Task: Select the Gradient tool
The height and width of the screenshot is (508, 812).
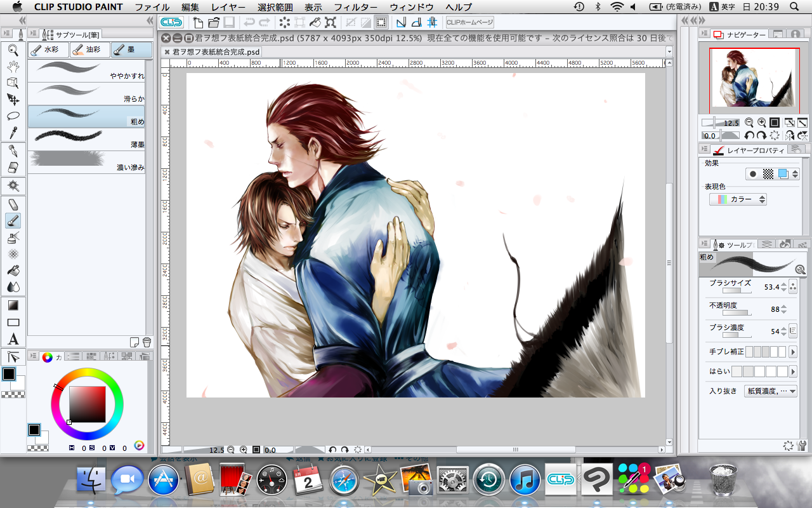Action: 13,305
